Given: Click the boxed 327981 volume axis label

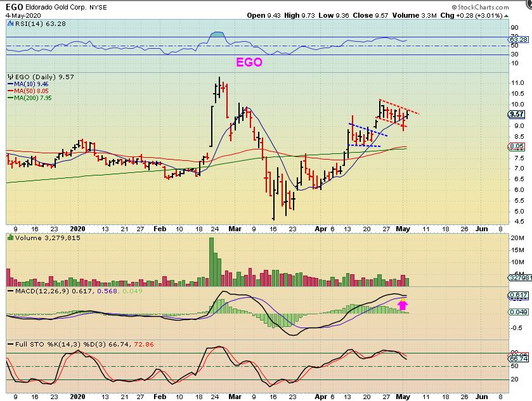Looking at the screenshot, I should tap(520, 277).
